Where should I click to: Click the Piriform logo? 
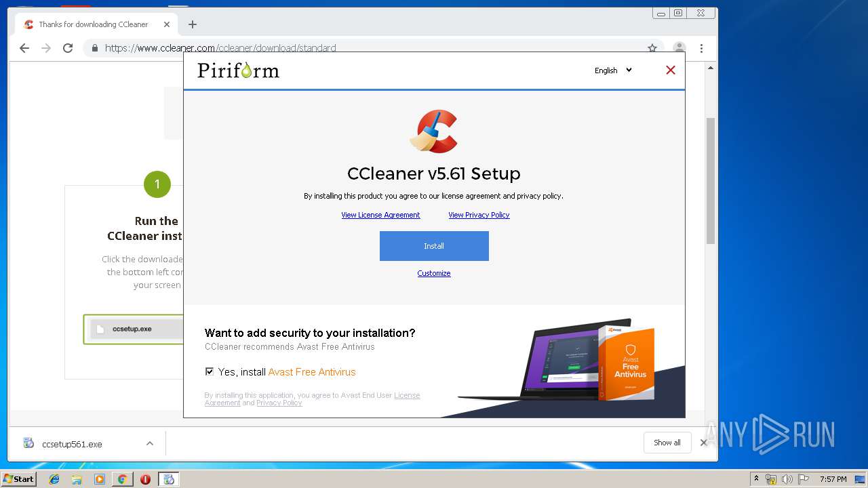coord(238,70)
